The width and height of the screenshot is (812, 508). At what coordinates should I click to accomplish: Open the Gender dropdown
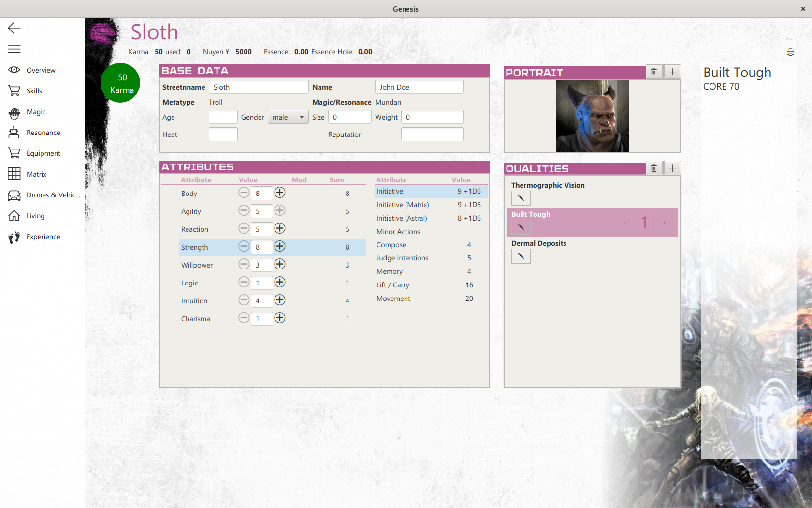[x=288, y=117]
